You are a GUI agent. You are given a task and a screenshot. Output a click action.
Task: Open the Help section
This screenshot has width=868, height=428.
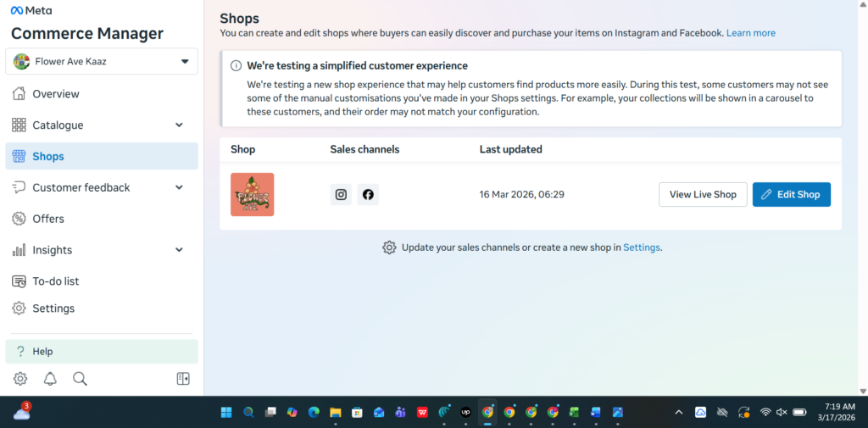coord(102,352)
